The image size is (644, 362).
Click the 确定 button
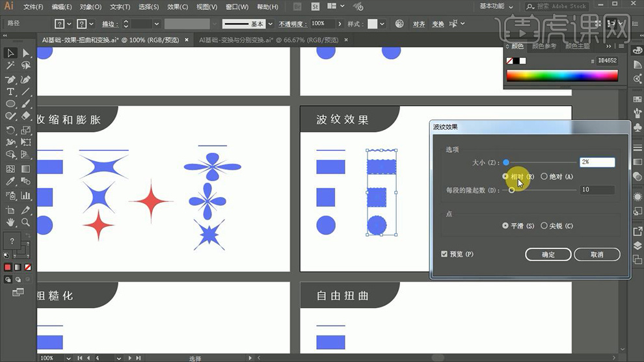[548, 255]
